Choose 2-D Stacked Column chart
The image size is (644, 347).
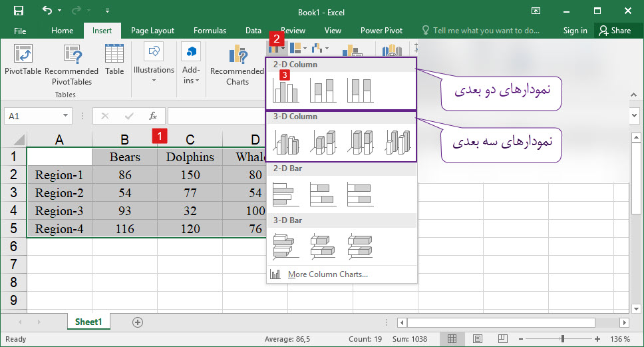coord(323,90)
